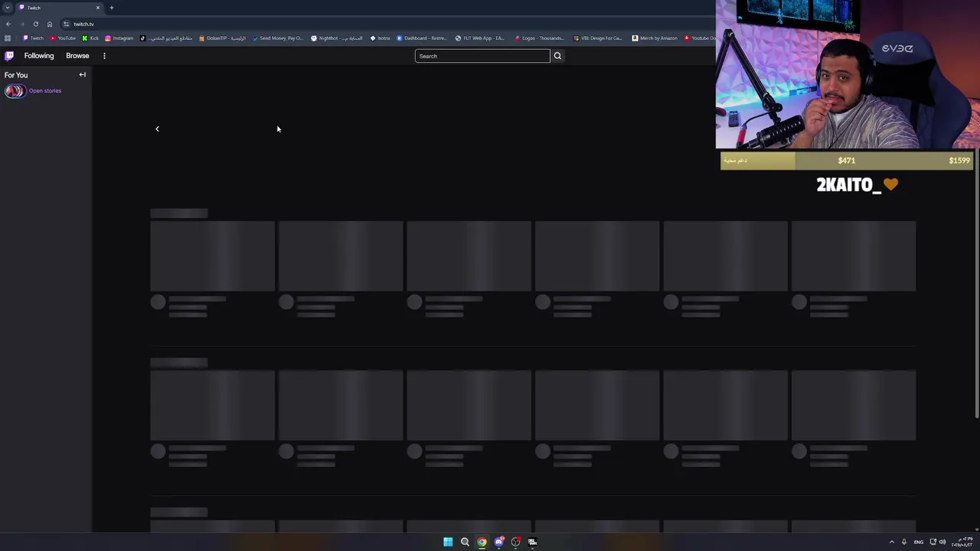Open Discord from the taskbar
The image size is (980, 551).
click(498, 542)
